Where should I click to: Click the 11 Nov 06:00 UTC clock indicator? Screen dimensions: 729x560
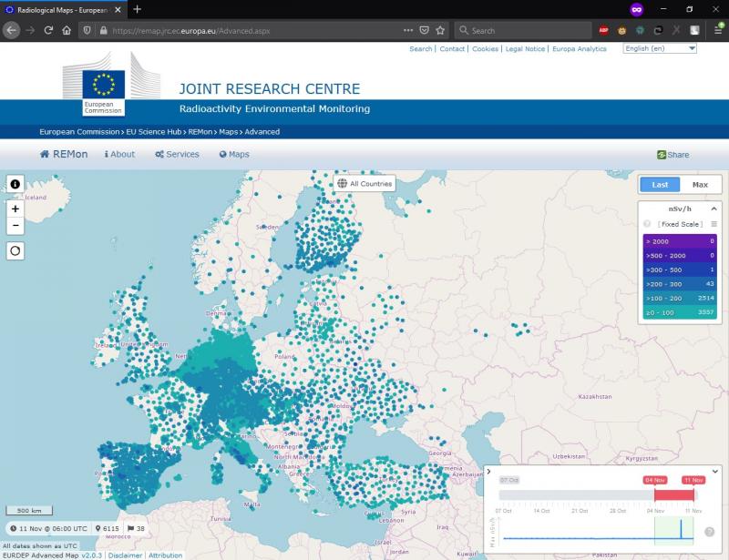tap(49, 528)
